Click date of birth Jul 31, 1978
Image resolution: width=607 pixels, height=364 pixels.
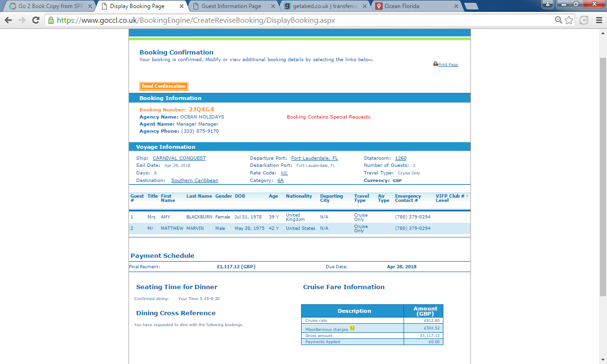pos(248,217)
